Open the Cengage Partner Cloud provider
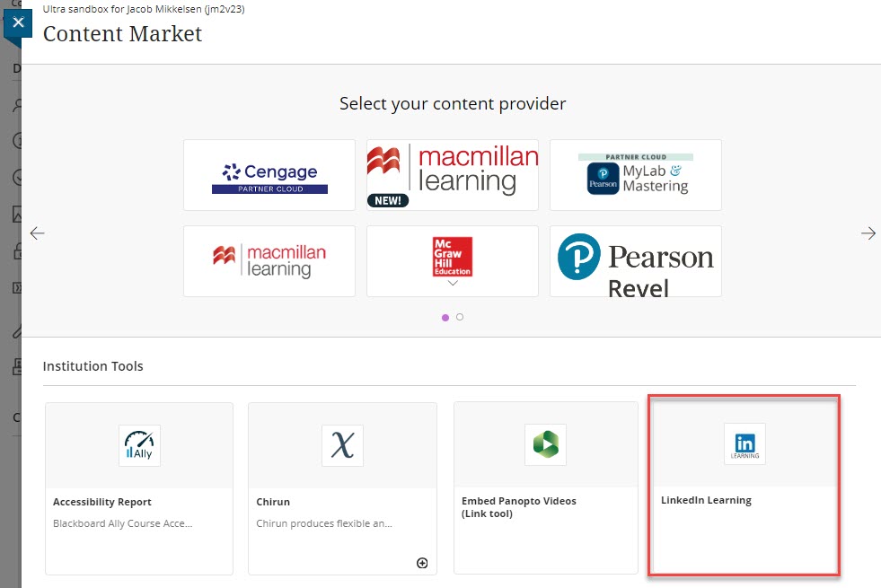The image size is (881, 588). pos(269,174)
